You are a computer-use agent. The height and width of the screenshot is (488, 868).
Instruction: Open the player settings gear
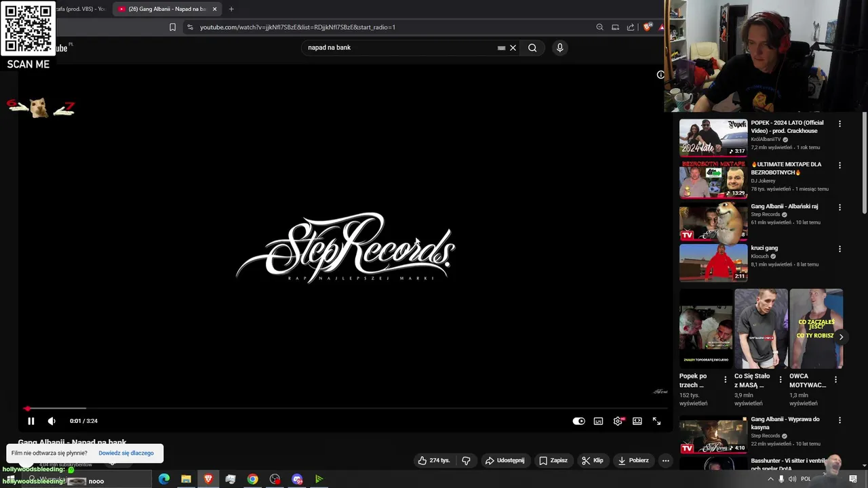coord(618,421)
